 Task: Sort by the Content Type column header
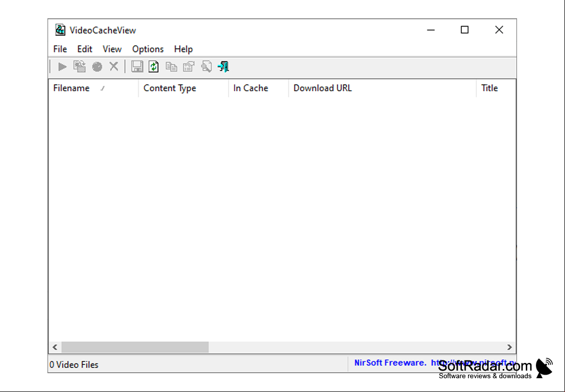point(183,88)
